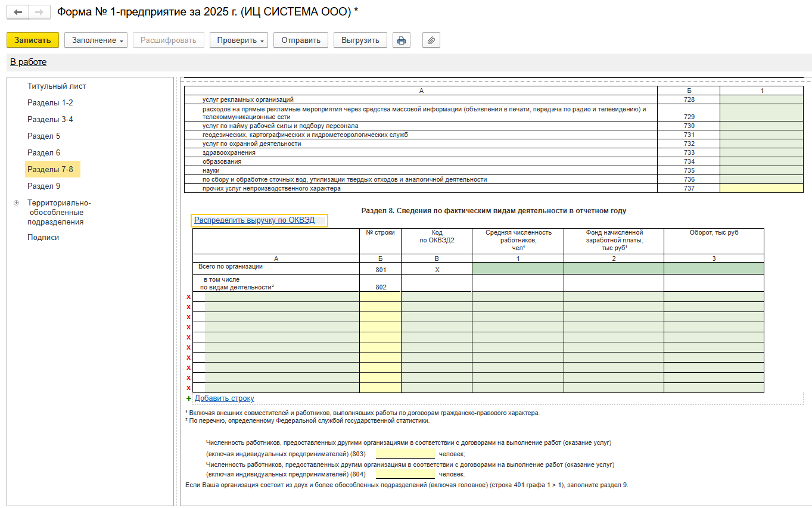812x508 pixels.
Task: Click the back navigation arrow
Action: [x=18, y=12]
